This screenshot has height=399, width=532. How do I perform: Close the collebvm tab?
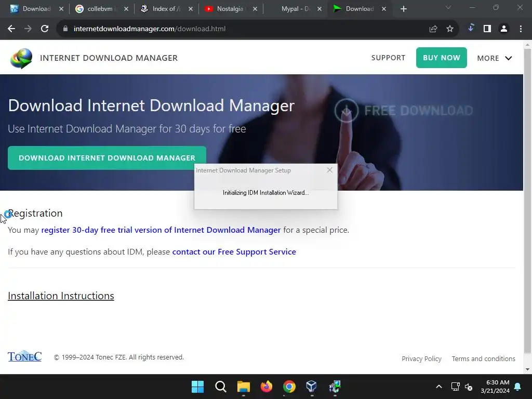click(x=126, y=9)
